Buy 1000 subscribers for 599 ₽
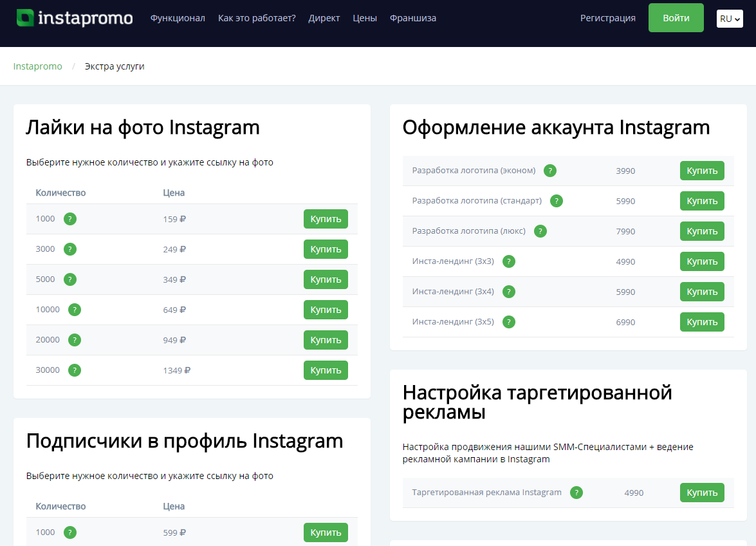This screenshot has width=756, height=546. coord(326,532)
